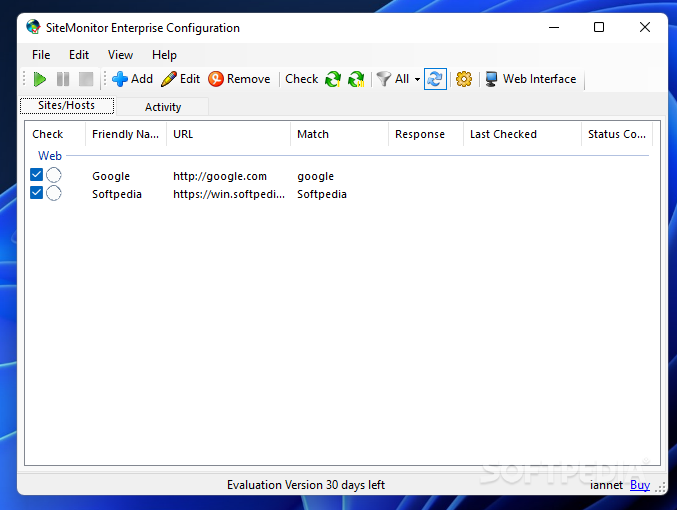Open the File menu
Viewport: 677px width, 510px height.
point(41,55)
